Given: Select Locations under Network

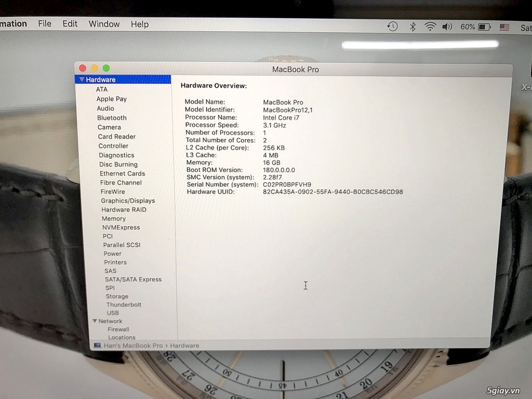Looking at the screenshot, I should 122,337.
